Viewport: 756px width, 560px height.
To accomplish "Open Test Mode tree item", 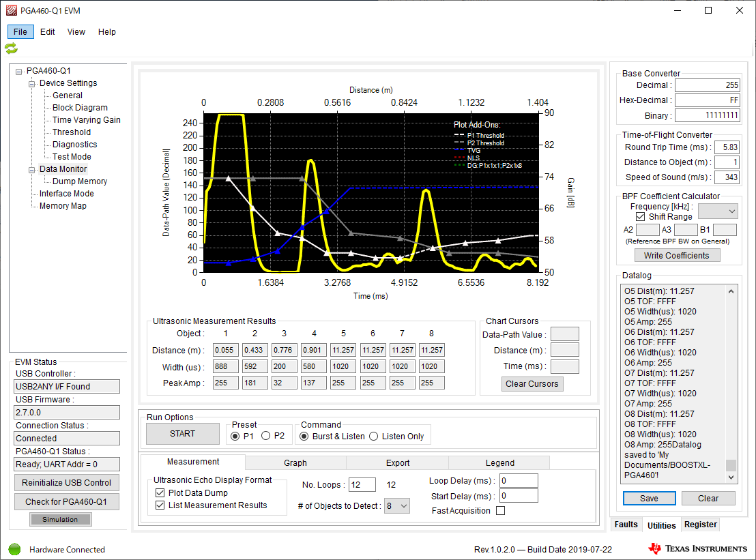I will coord(72,157).
